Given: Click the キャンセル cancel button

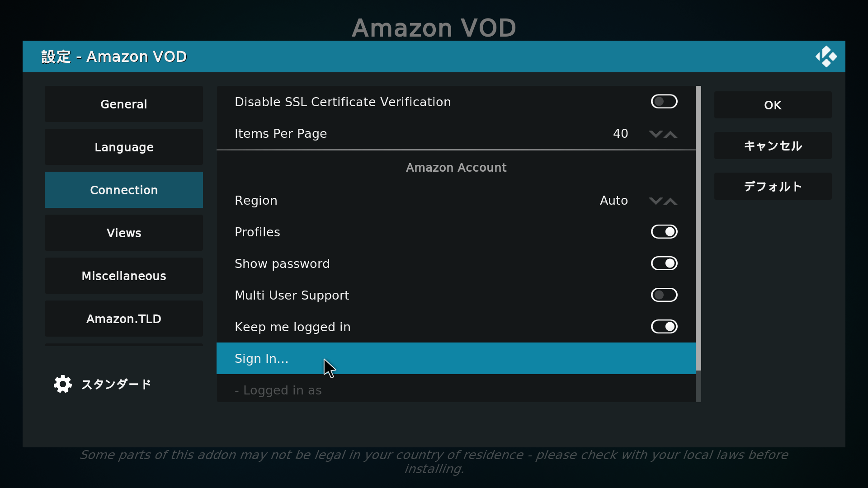Looking at the screenshot, I should tap(773, 145).
